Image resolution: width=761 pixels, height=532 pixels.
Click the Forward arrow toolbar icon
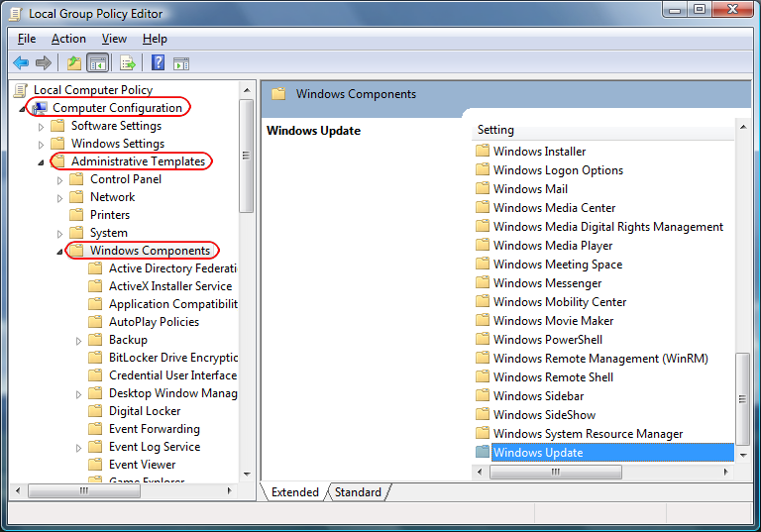point(44,62)
